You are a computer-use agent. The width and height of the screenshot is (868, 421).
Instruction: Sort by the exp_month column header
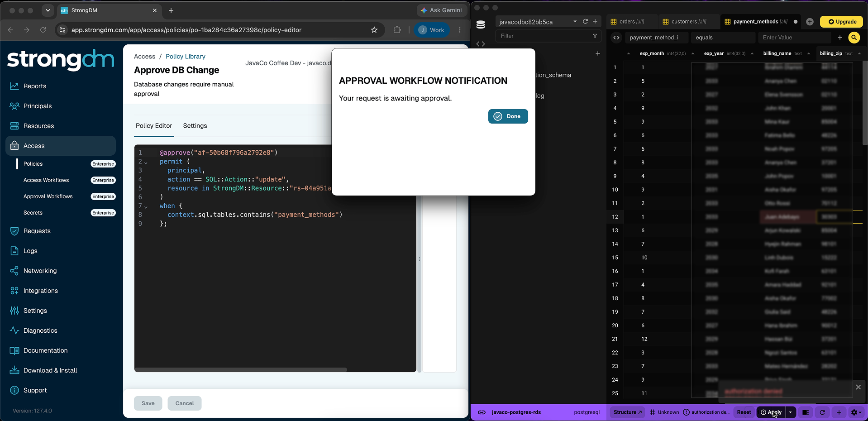coord(652,53)
